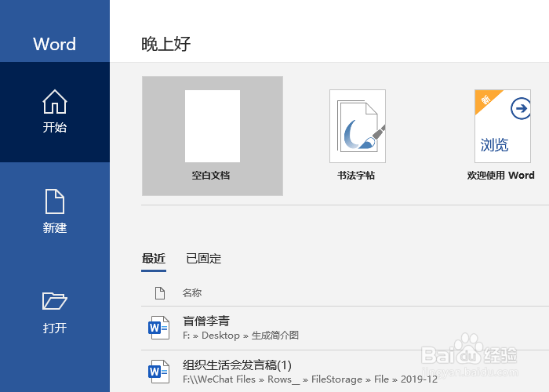Click the Word title in sidebar
The width and height of the screenshot is (549, 392).
[54, 44]
